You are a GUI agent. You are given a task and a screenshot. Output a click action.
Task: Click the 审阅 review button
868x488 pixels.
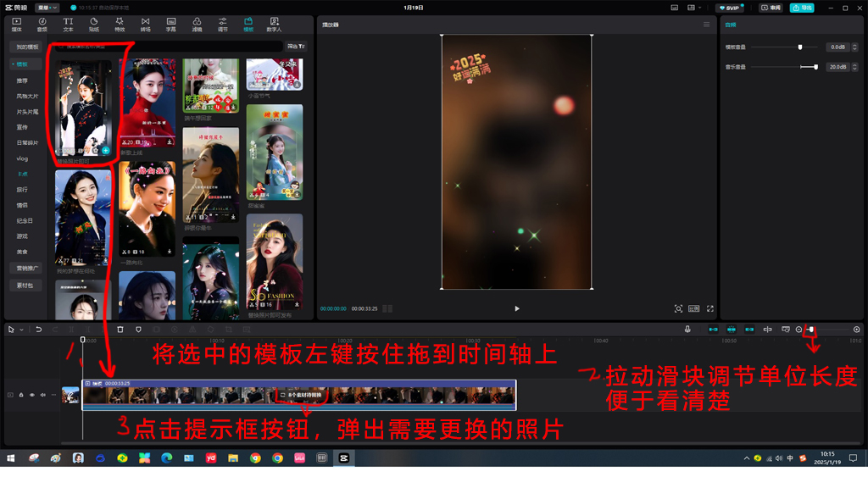pos(771,8)
